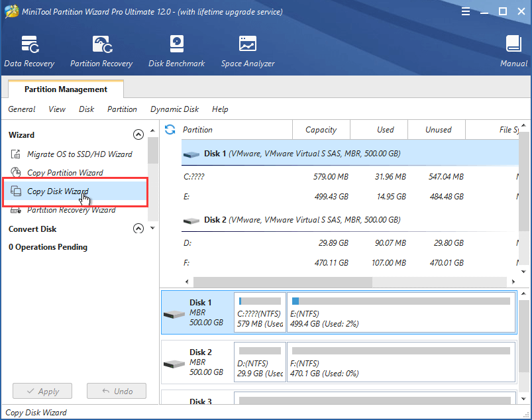The height and width of the screenshot is (420, 532).
Task: Open the General menu
Action: [x=22, y=109]
